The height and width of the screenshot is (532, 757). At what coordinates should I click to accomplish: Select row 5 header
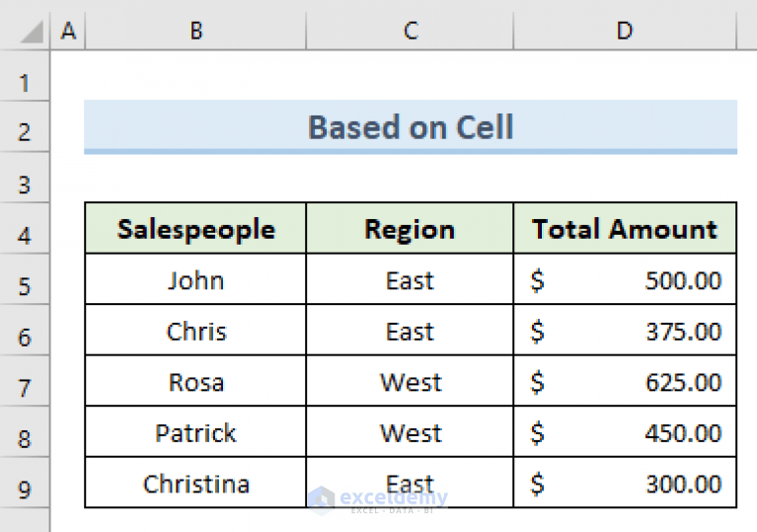(25, 279)
